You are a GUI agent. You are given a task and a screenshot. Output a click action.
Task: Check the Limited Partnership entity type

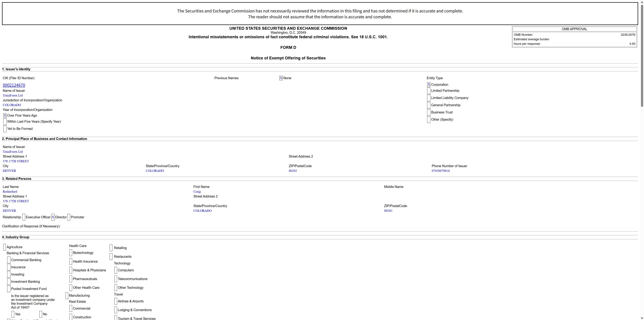[x=429, y=91]
